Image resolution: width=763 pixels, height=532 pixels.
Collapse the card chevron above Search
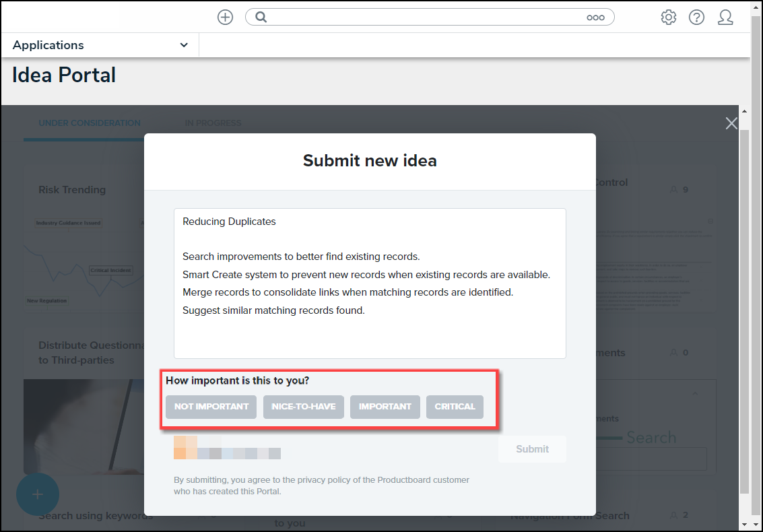[695, 393]
